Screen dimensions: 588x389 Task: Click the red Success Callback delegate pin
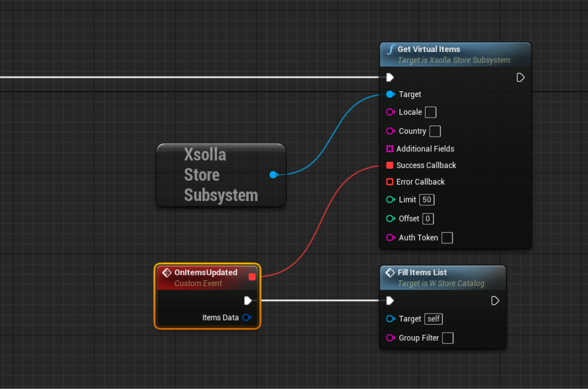click(x=390, y=165)
